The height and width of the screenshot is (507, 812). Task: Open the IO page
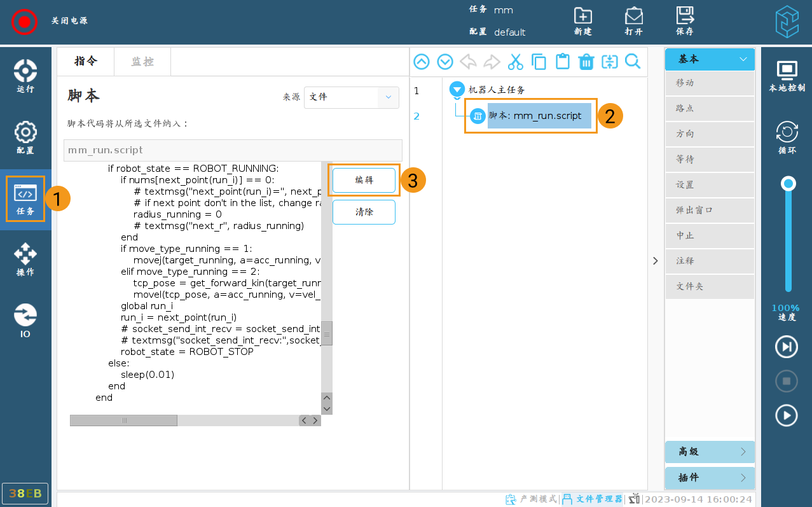click(x=25, y=321)
